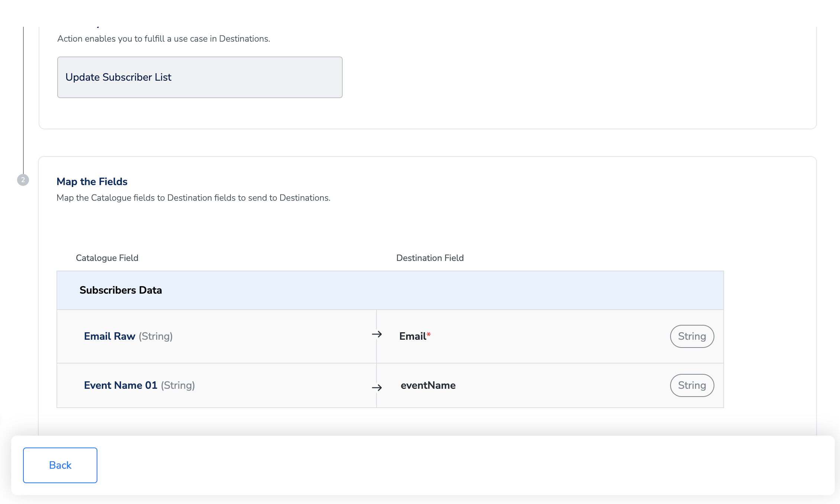Click the step 2 circle indicator
This screenshot has width=840, height=504.
[x=23, y=180]
